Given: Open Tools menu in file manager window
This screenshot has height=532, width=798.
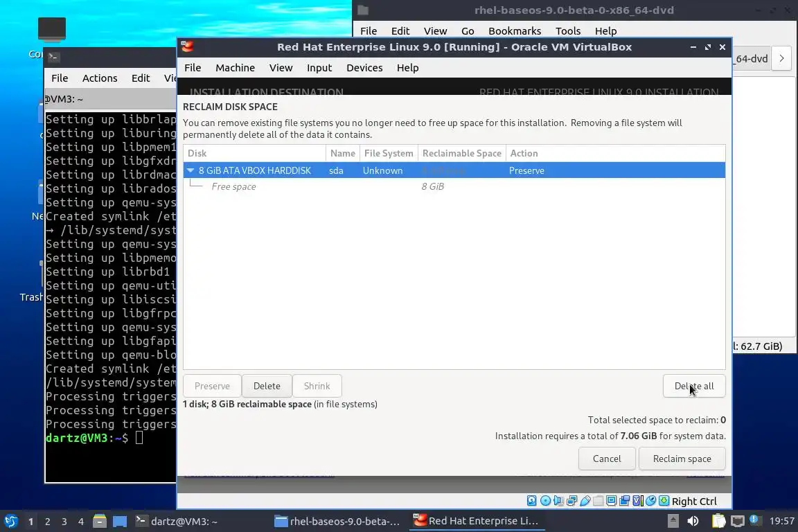Looking at the screenshot, I should point(568,31).
